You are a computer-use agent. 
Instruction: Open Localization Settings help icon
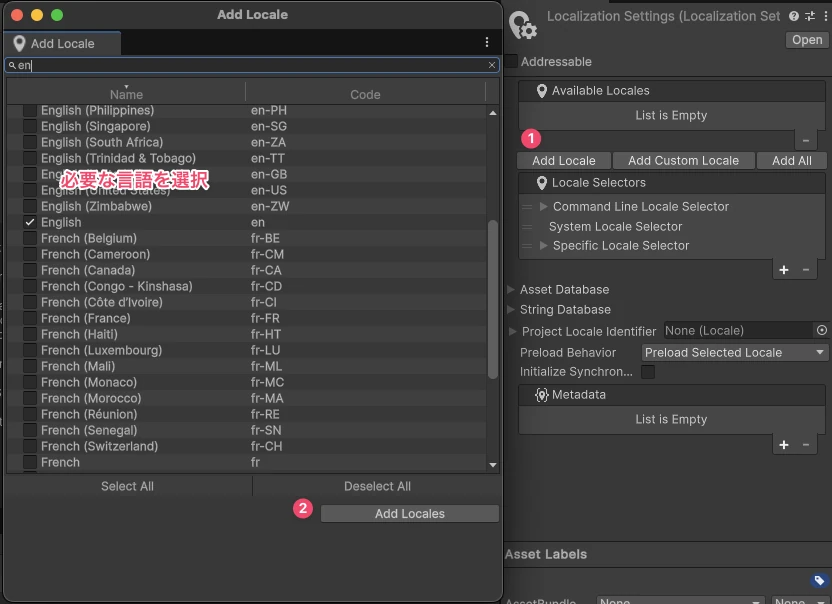click(794, 16)
